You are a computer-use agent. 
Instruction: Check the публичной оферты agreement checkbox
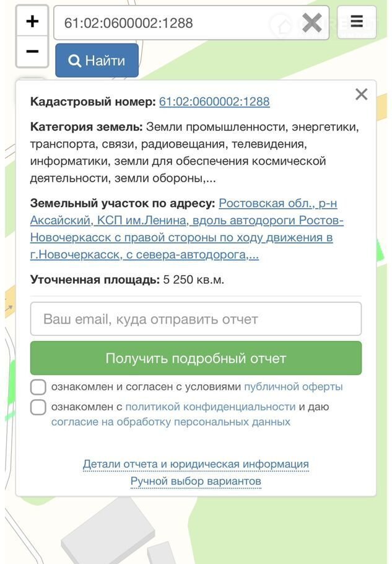point(38,387)
